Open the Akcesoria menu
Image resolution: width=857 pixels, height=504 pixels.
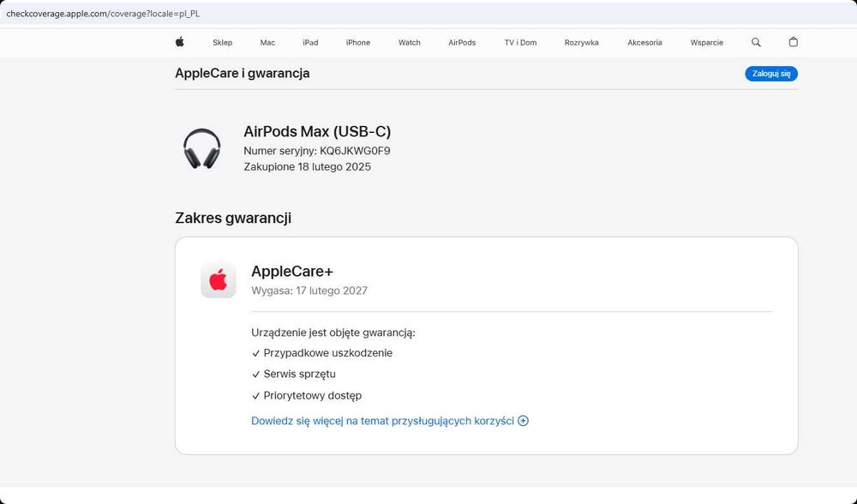(x=644, y=43)
